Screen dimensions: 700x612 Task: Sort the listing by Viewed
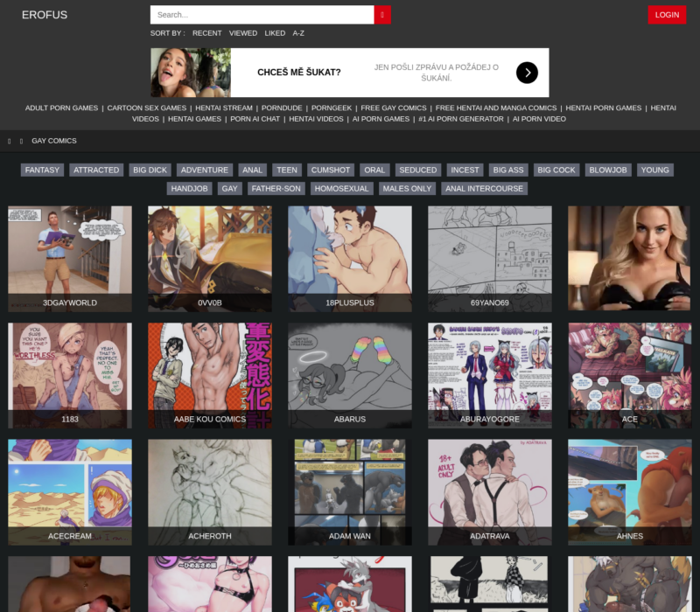243,33
